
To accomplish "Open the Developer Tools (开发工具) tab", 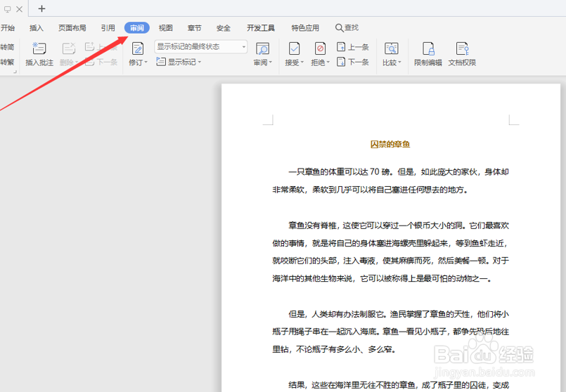I will (261, 28).
